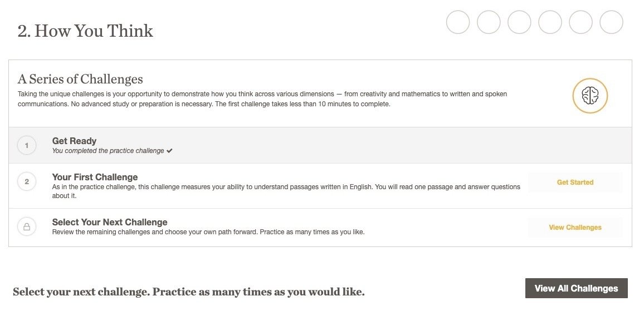Select the third progress circle at top

pos(520,22)
